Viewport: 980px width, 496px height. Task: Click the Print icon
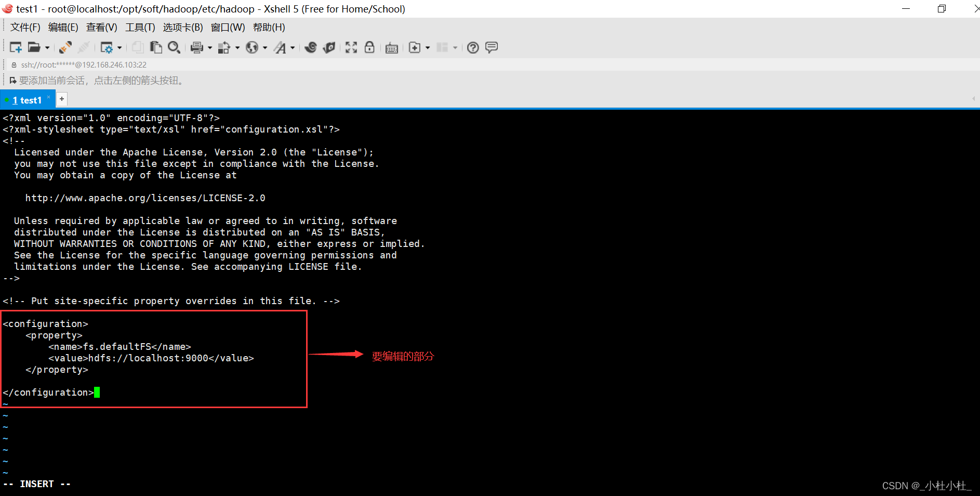pos(196,47)
